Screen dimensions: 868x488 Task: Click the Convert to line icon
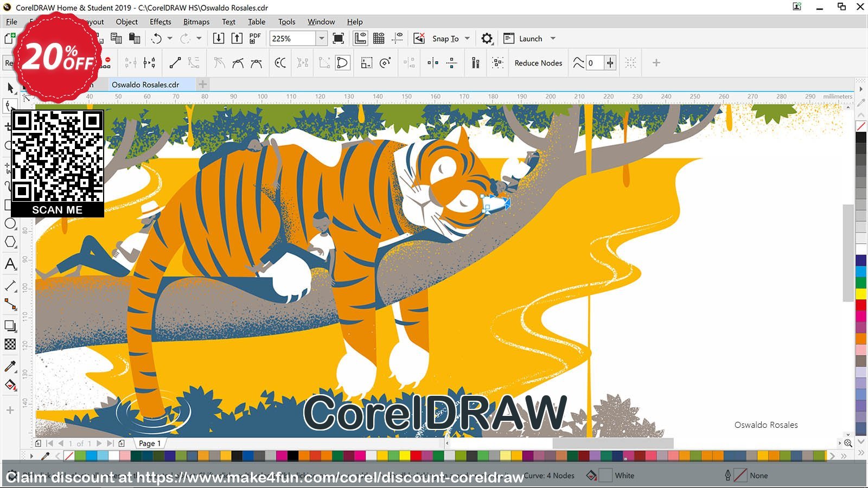[x=175, y=63]
